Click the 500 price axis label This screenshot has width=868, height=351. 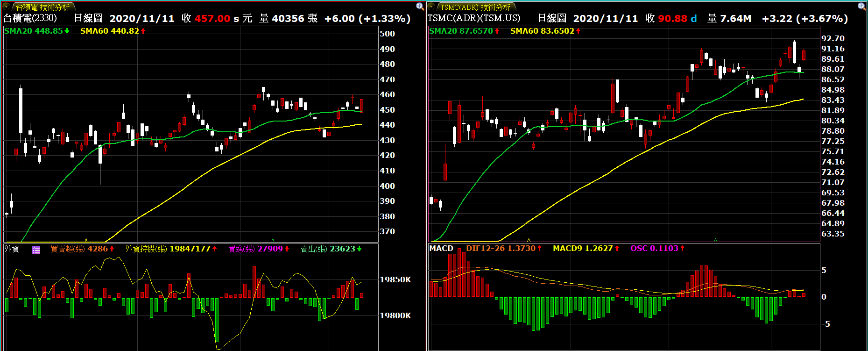387,34
